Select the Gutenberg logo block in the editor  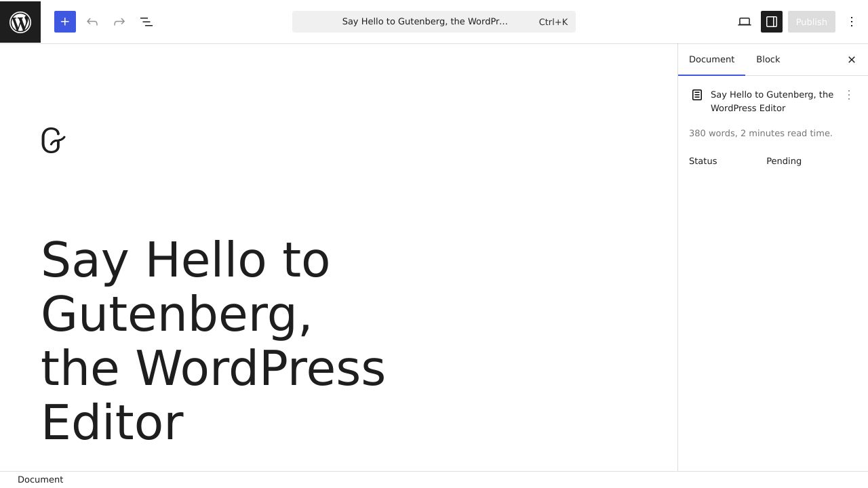[53, 140]
